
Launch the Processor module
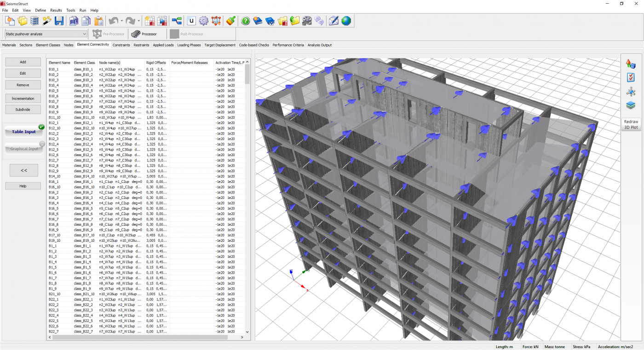click(144, 34)
